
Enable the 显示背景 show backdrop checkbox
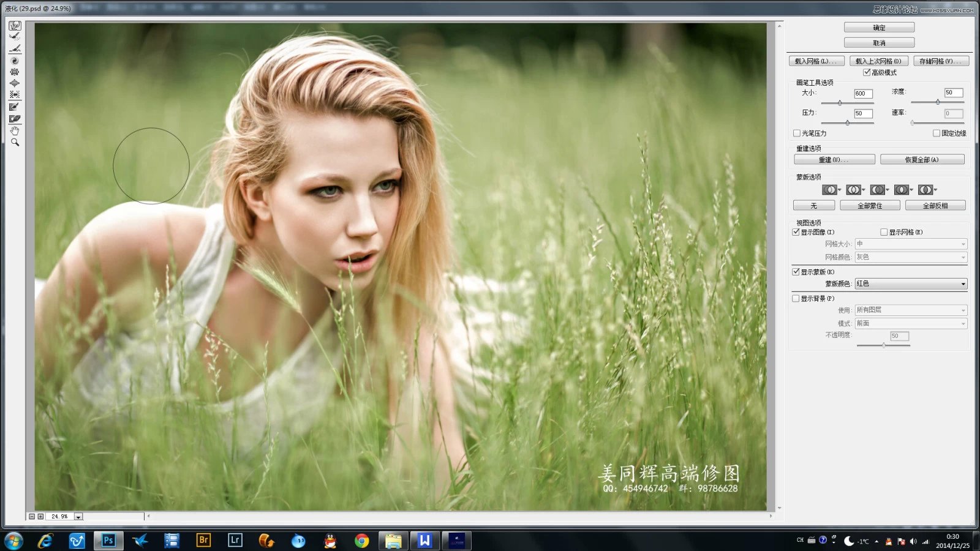coord(796,299)
